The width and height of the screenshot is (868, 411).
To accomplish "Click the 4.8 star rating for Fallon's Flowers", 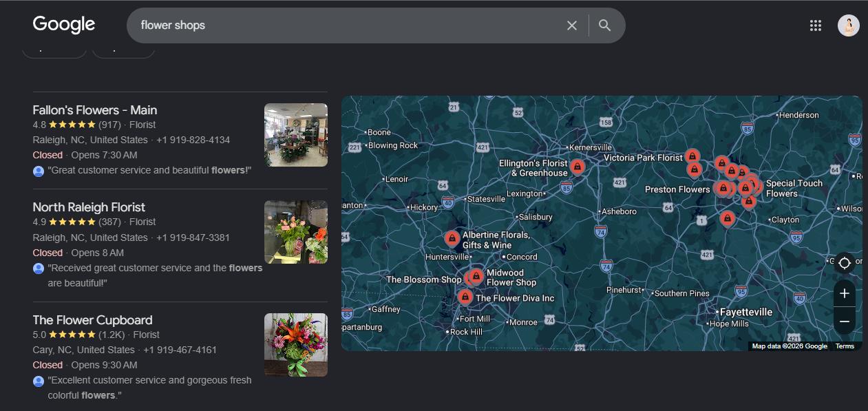I will coord(76,125).
